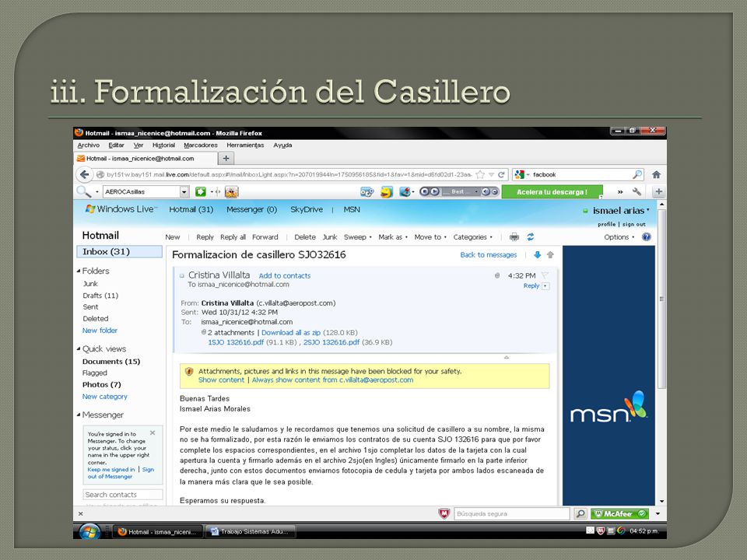747x560 pixels.
Task: Click the search bar magnifier icon
Action: pyautogui.click(x=637, y=175)
